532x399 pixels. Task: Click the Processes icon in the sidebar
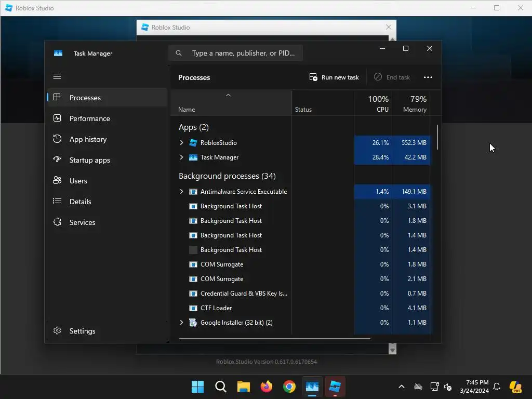click(x=57, y=97)
